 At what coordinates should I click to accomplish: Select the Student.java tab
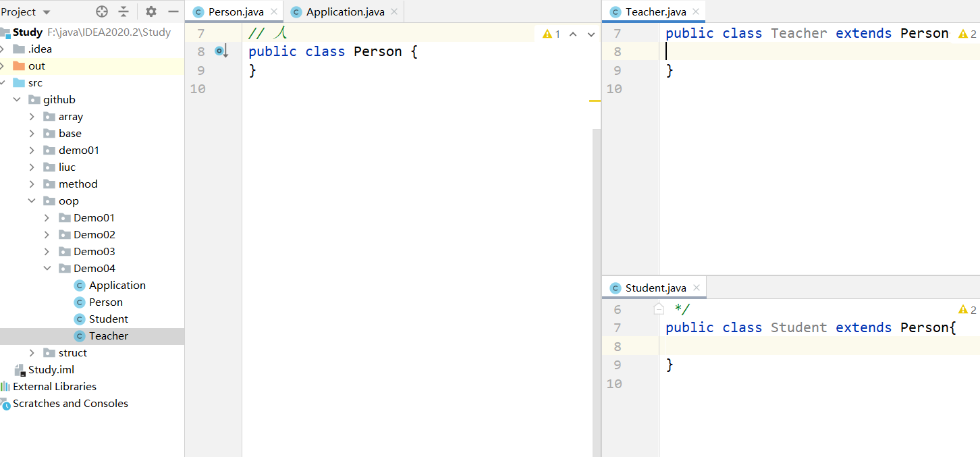coord(655,288)
